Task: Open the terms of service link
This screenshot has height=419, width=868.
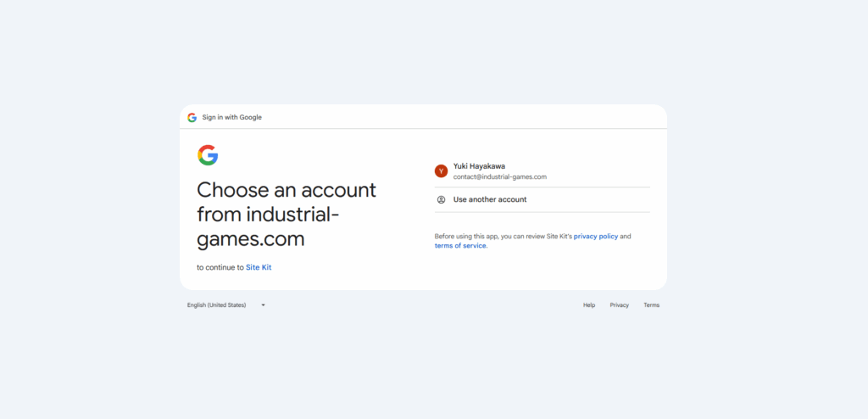Action: pos(460,246)
